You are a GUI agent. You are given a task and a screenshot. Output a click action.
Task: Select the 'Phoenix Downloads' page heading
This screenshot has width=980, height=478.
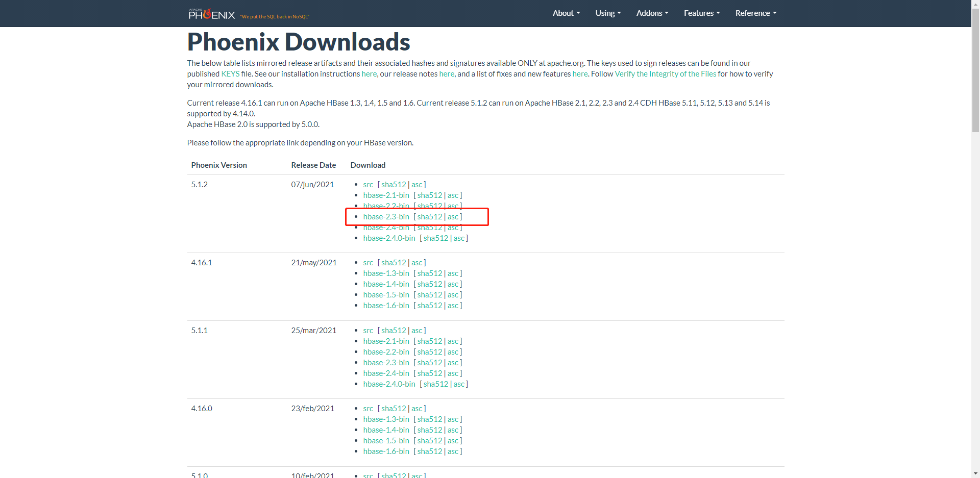pos(299,42)
